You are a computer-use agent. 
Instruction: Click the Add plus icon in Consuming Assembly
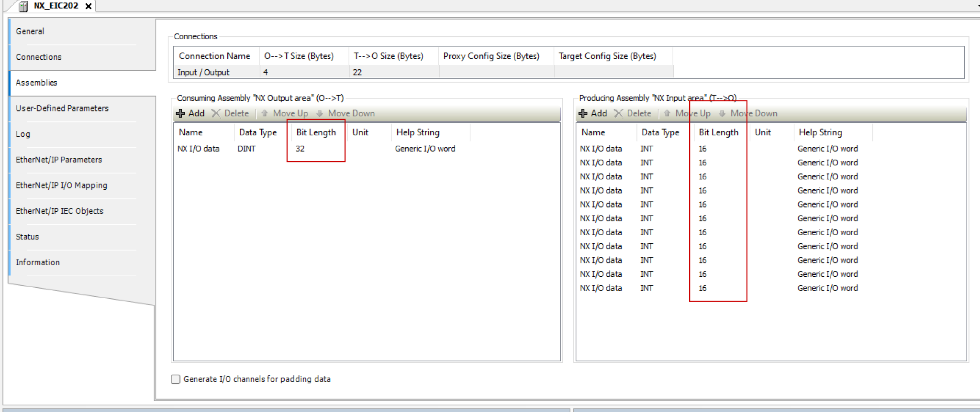pyautogui.click(x=180, y=113)
